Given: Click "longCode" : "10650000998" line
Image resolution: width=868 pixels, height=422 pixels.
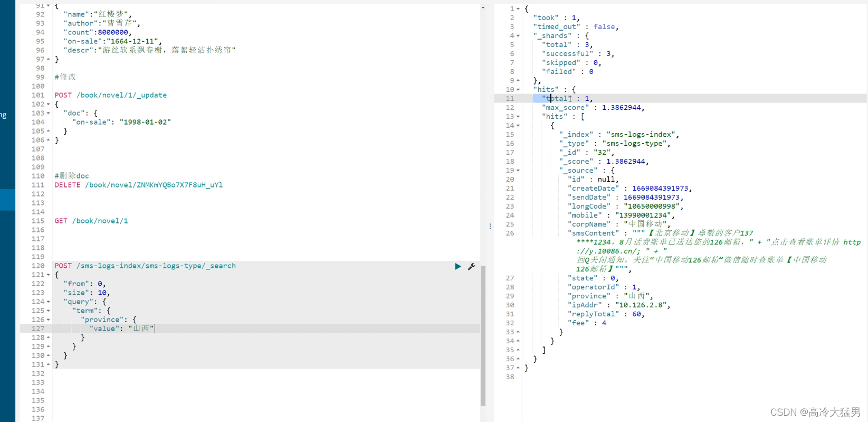Looking at the screenshot, I should click(625, 206).
